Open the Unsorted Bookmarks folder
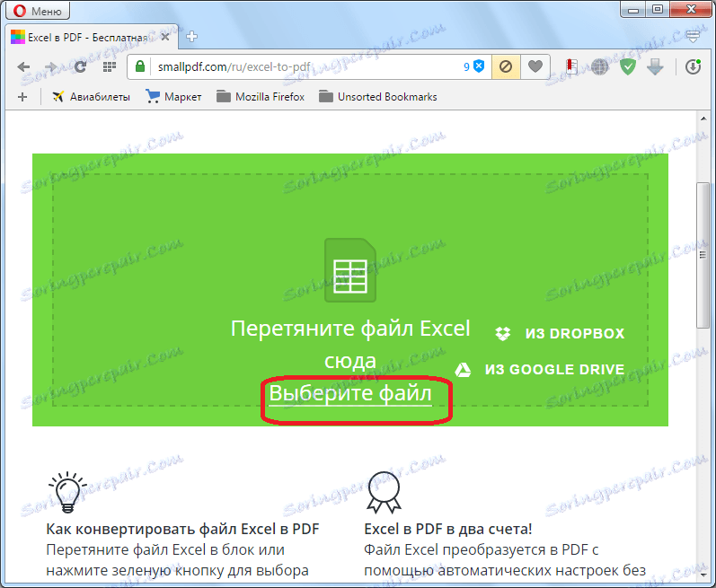Image resolution: width=716 pixels, height=588 pixels. 378,97
